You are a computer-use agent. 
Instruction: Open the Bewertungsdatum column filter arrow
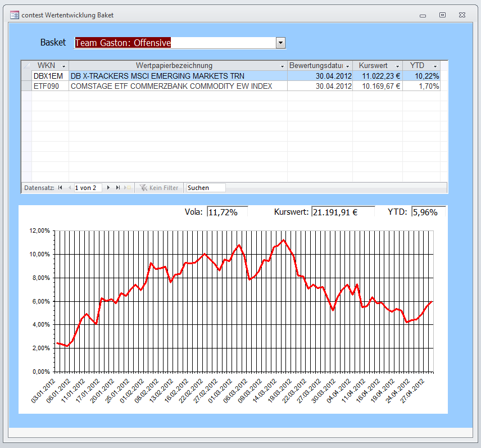coord(348,66)
